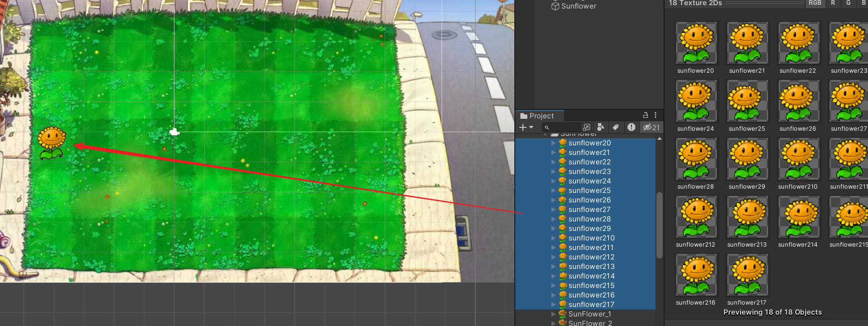Click sunflower20 texture preview thumbnail

696,43
